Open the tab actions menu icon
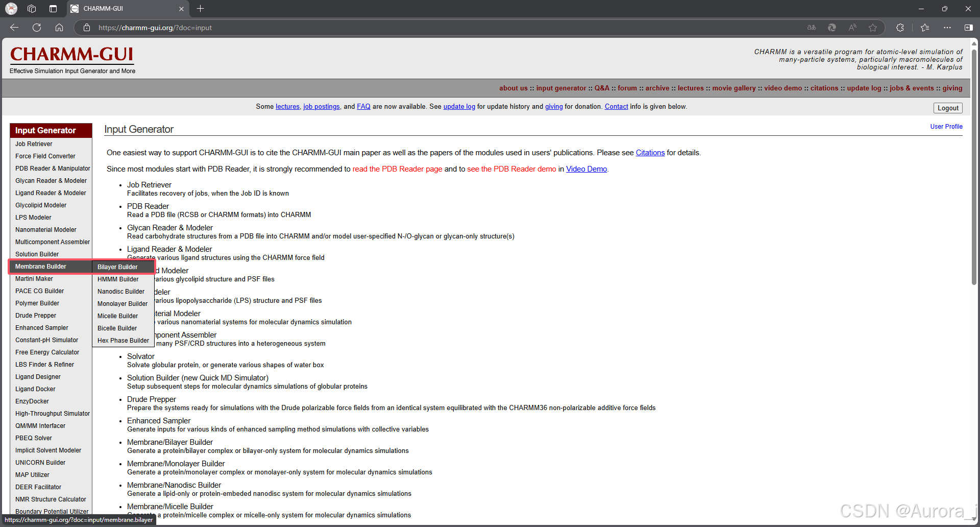This screenshot has height=527, width=980. coord(53,9)
